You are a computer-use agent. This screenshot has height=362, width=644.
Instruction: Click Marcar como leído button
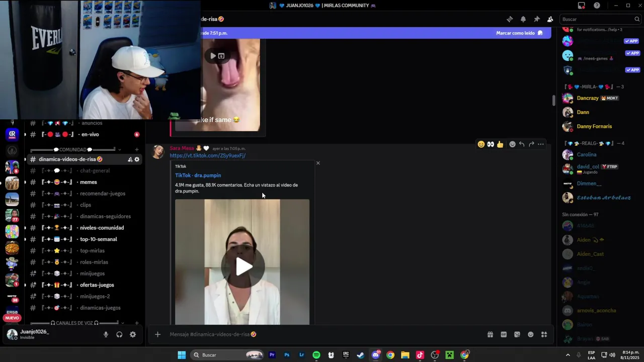click(520, 33)
